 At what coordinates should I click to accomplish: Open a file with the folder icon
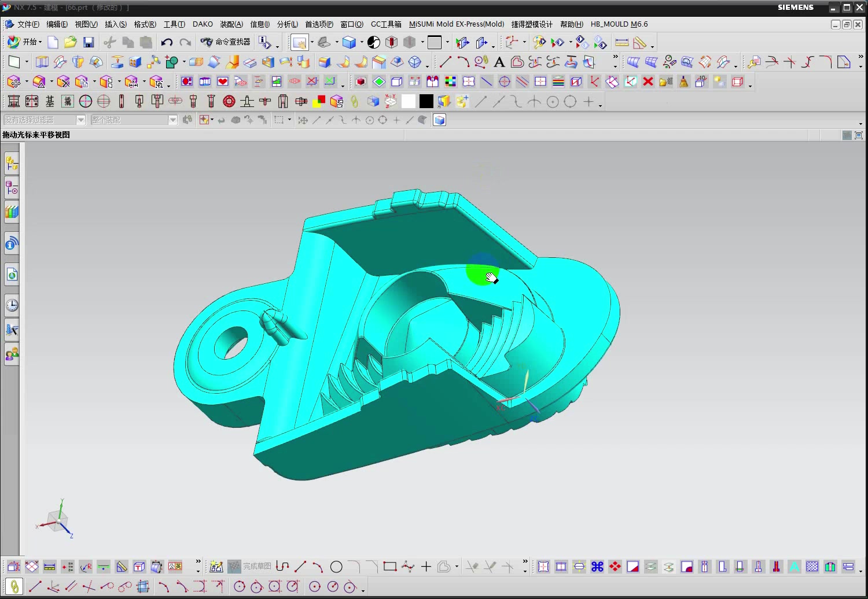coord(71,42)
